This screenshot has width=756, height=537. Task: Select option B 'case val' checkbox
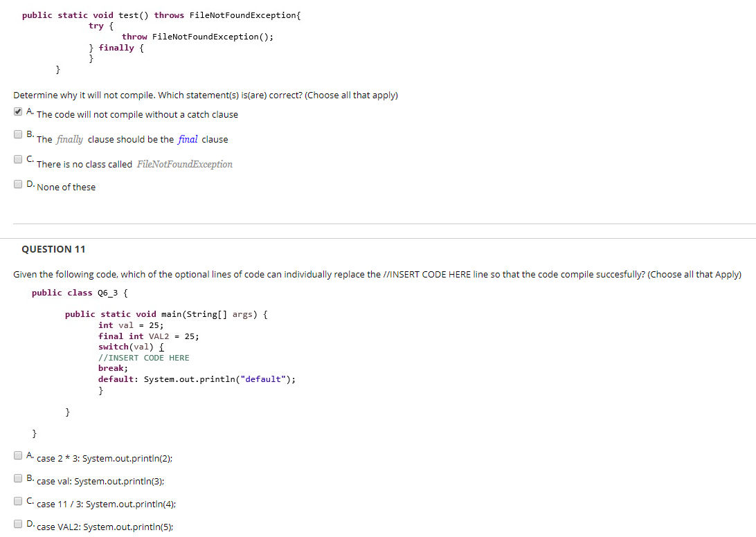pos(17,477)
